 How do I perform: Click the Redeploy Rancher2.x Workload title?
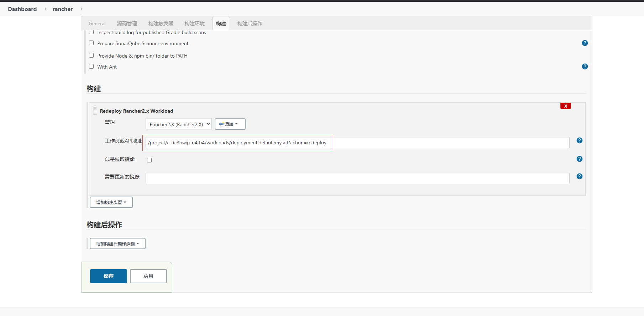click(136, 111)
